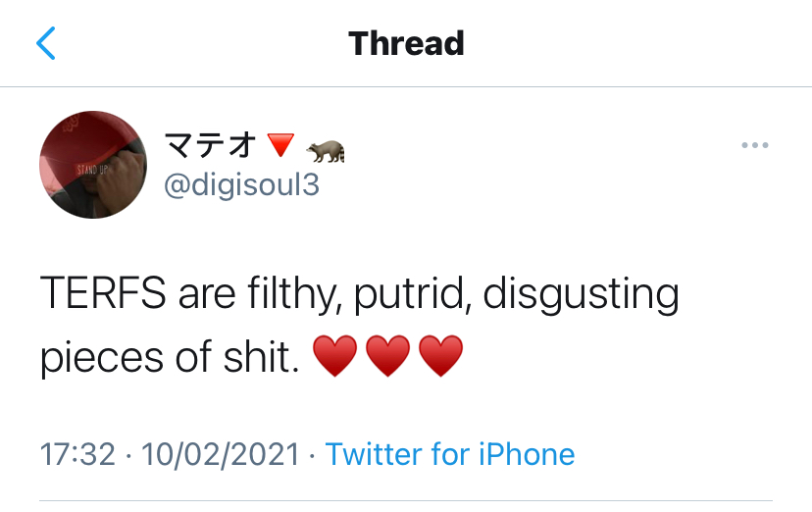The image size is (812, 512).
Task: Click the Twitter for iPhone source link
Action: pyautogui.click(x=449, y=454)
